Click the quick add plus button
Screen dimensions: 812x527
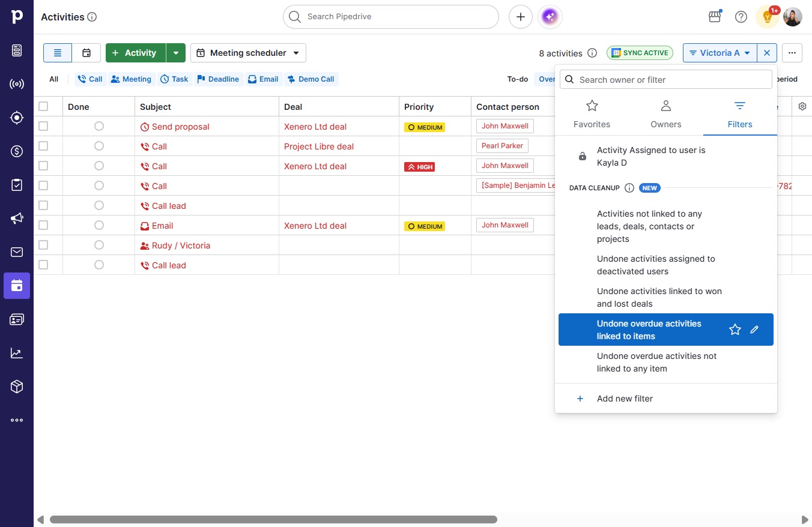point(521,17)
